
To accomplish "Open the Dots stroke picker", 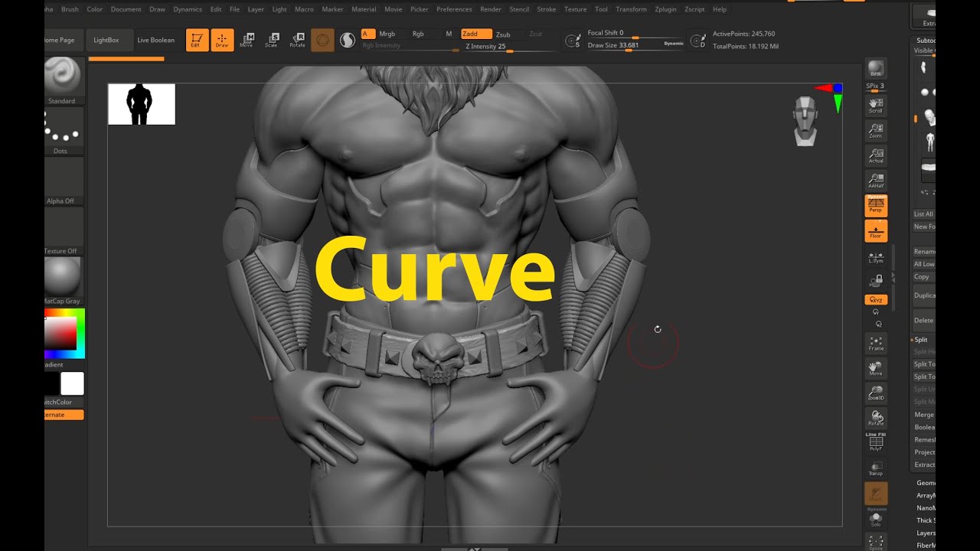I will [x=63, y=131].
